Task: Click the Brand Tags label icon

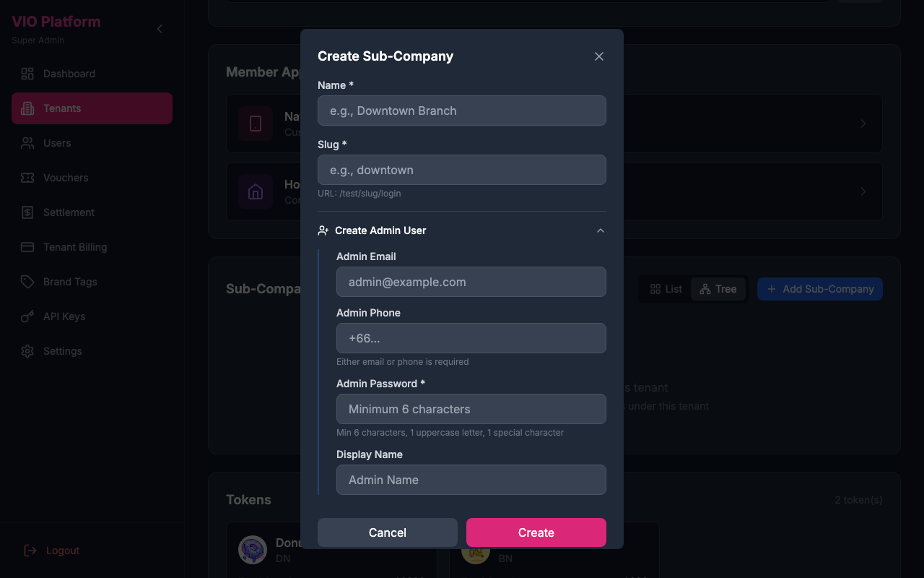Action: [27, 281]
